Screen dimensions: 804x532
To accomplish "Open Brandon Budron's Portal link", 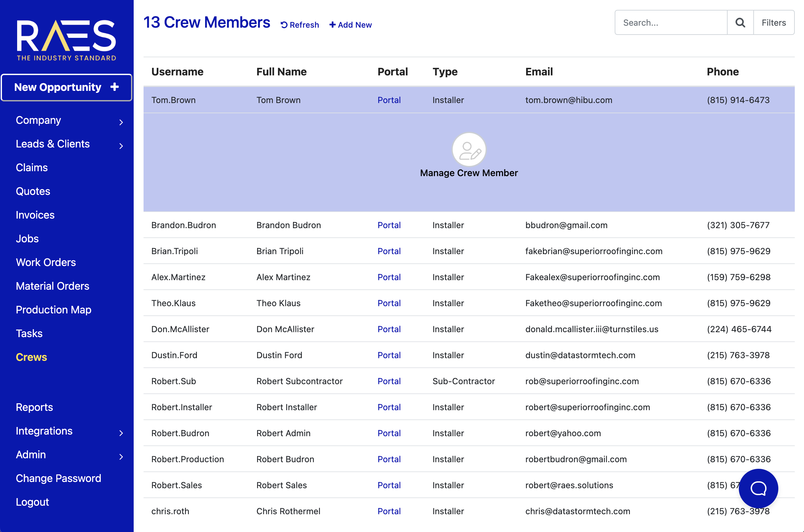I will [389, 225].
